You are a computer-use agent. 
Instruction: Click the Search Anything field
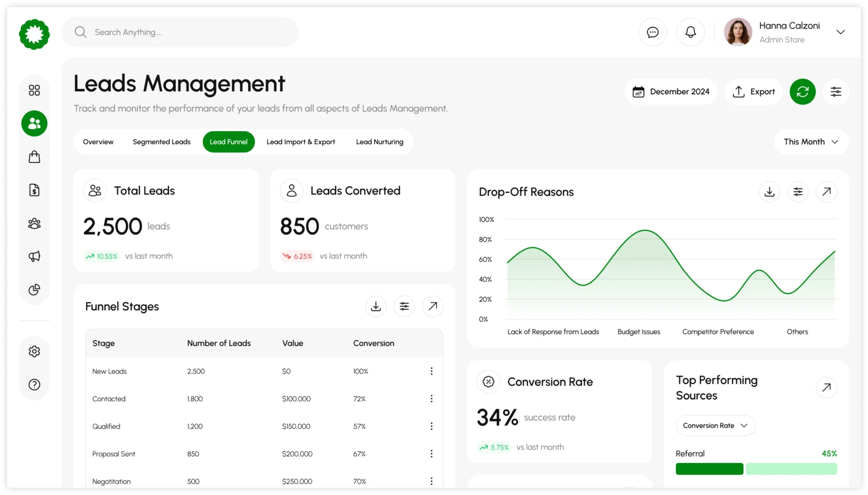pyautogui.click(x=180, y=32)
